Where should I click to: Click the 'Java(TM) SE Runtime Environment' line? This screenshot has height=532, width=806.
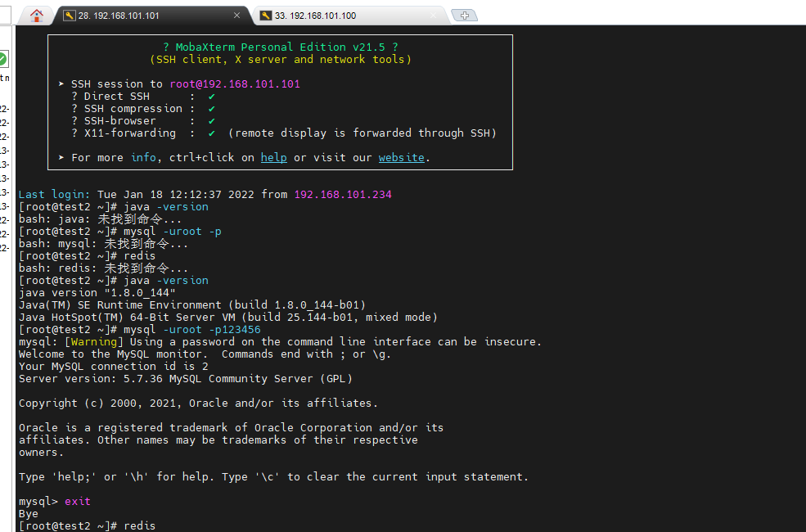pyautogui.click(x=192, y=305)
